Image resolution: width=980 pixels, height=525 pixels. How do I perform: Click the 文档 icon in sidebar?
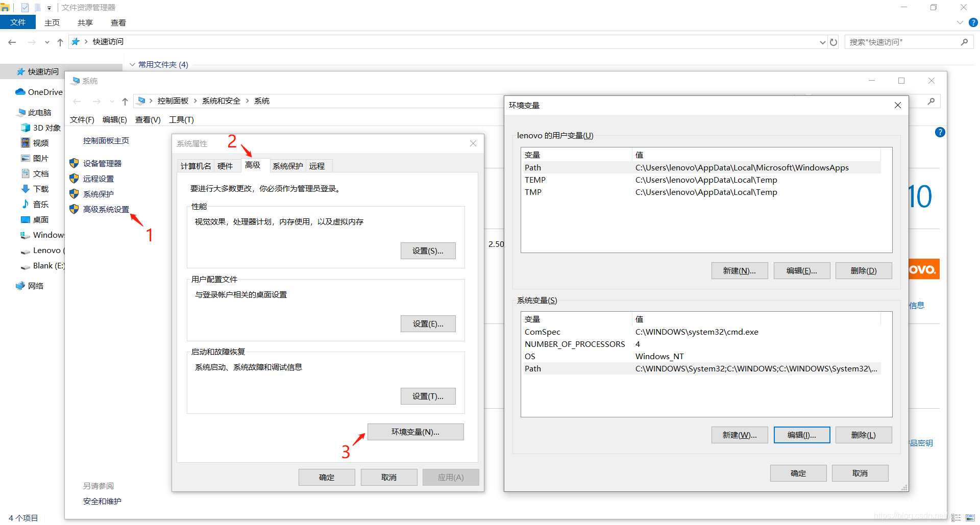click(26, 173)
